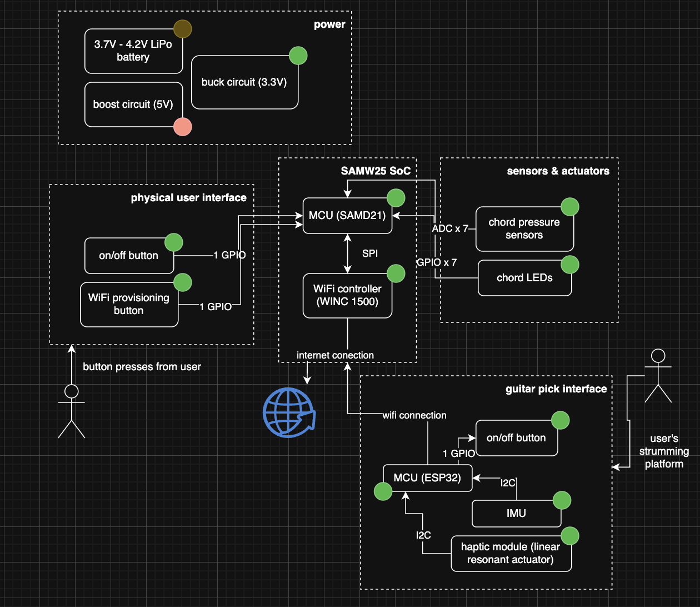The height and width of the screenshot is (607, 700).
Task: Select the WiFi controller (WINC 1500) block
Action: (347, 295)
